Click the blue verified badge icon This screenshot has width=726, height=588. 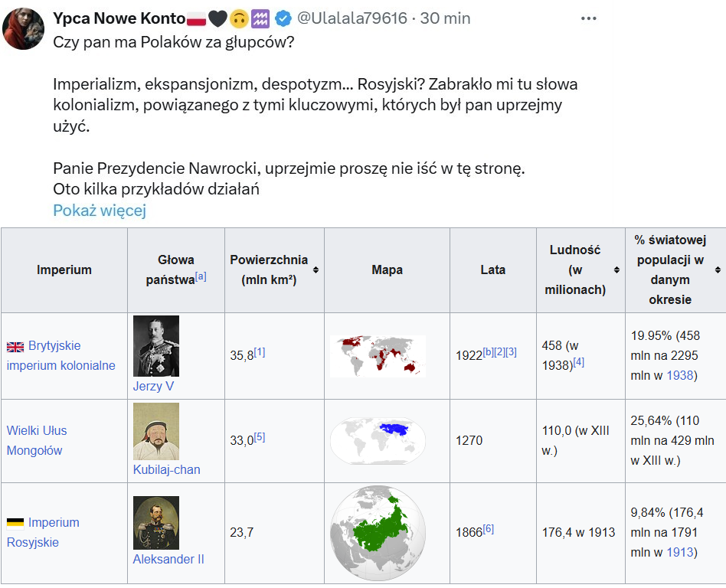(283, 18)
